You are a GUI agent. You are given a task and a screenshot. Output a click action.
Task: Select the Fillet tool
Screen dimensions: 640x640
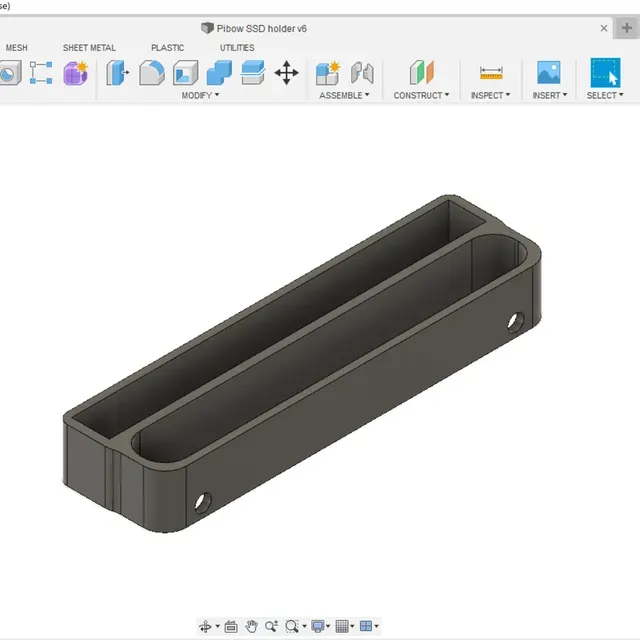[x=152, y=73]
